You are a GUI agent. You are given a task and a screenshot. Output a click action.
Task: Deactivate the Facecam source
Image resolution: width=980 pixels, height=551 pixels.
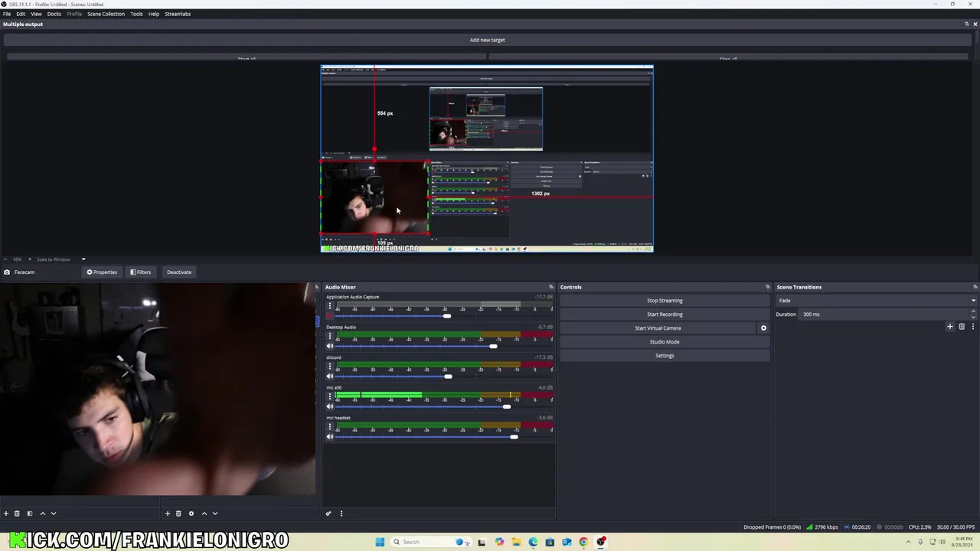point(179,272)
